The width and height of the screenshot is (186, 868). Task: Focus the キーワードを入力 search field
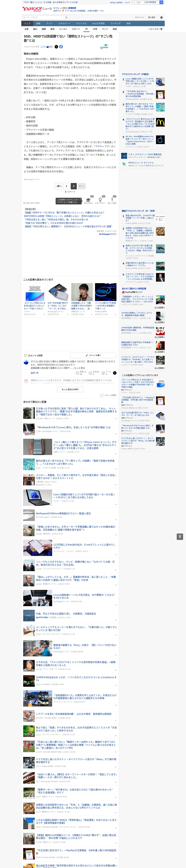click(x=43, y=17)
